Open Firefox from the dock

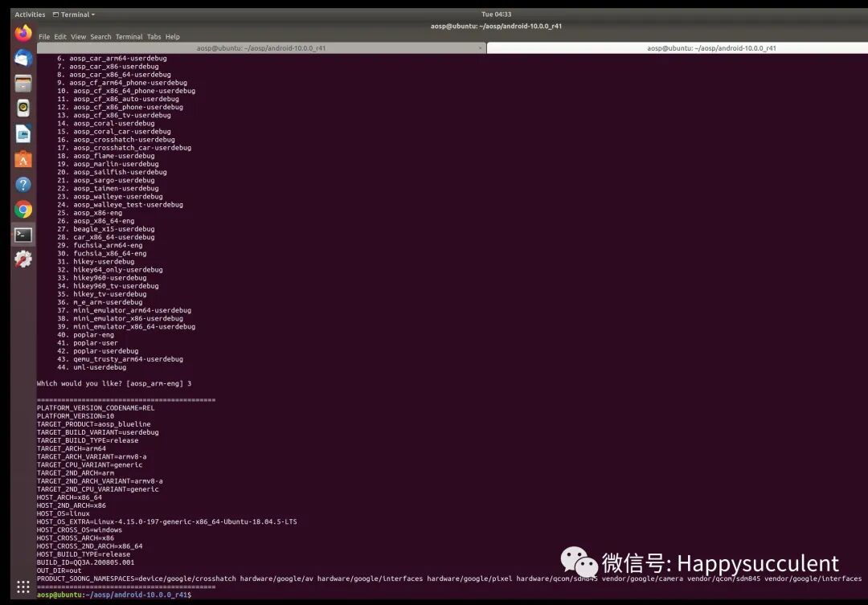(x=23, y=33)
